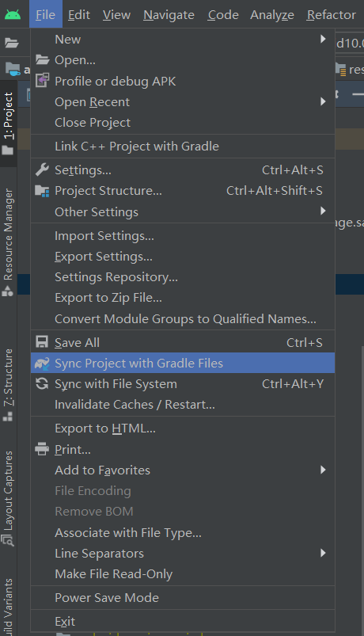Viewport: 364px width, 636px height.
Task: Select Export to Zip File...
Action: point(183,298)
